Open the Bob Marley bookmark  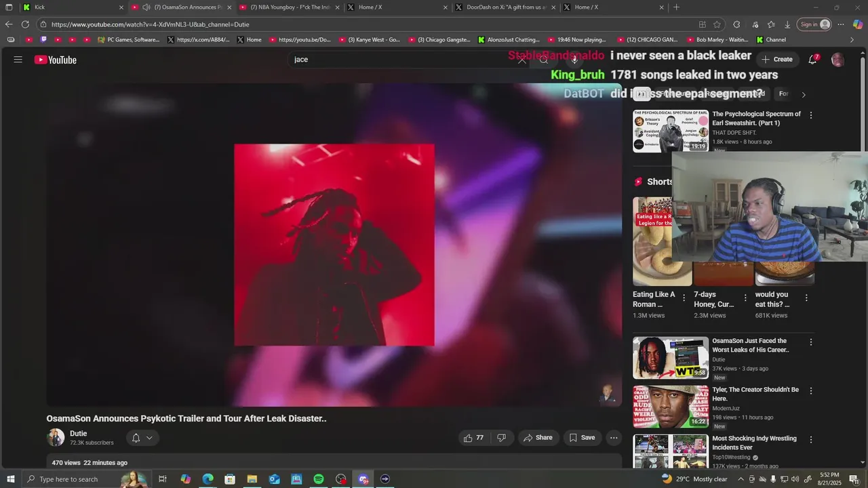click(x=717, y=40)
